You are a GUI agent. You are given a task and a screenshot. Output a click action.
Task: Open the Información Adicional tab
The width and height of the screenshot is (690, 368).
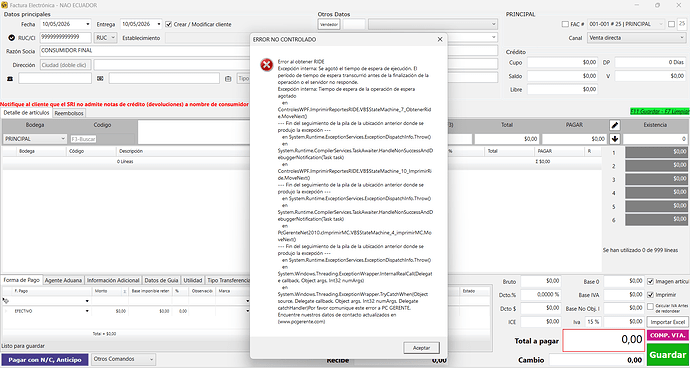(x=113, y=280)
